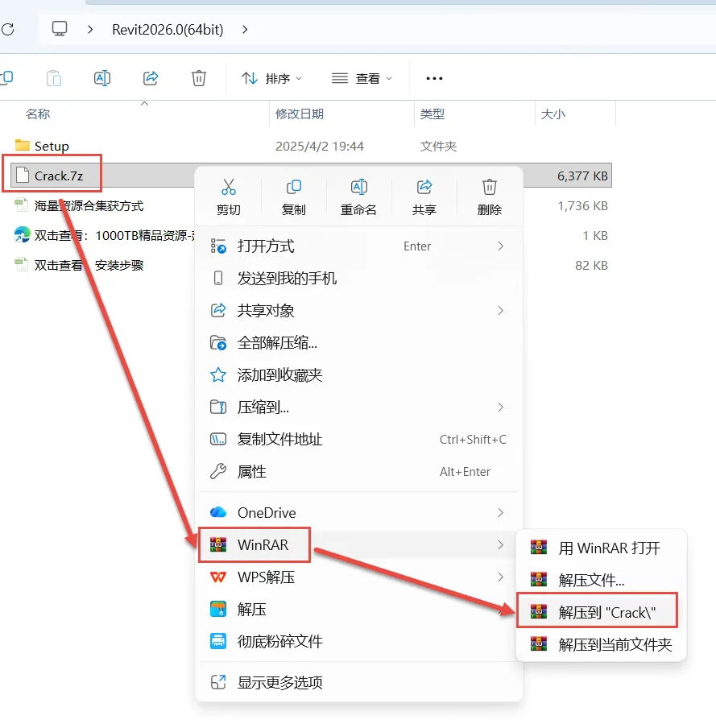The height and width of the screenshot is (728, 716).
Task: Click the arrow on the WPS解压 row
Action: point(500,577)
